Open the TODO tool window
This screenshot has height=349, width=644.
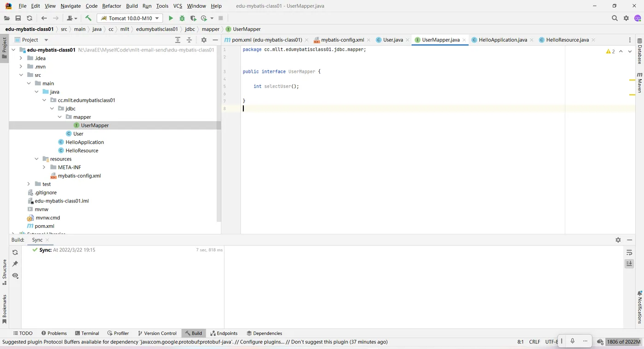[23, 333]
